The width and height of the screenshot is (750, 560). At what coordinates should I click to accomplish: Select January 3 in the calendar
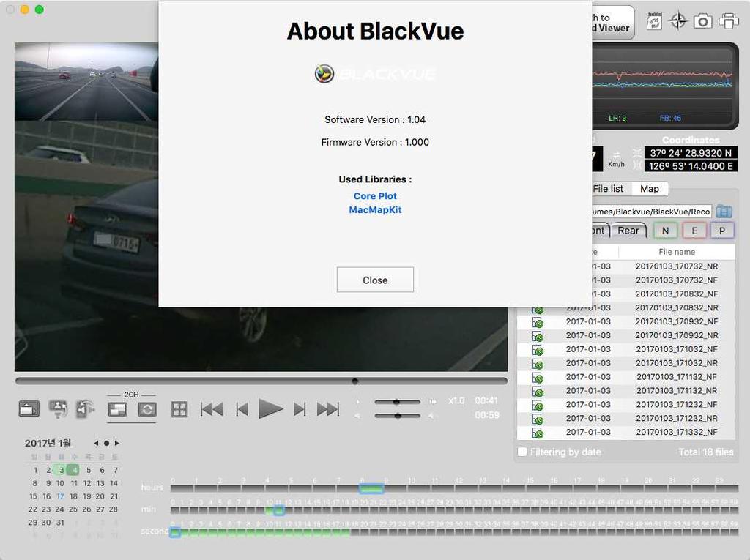tap(60, 470)
